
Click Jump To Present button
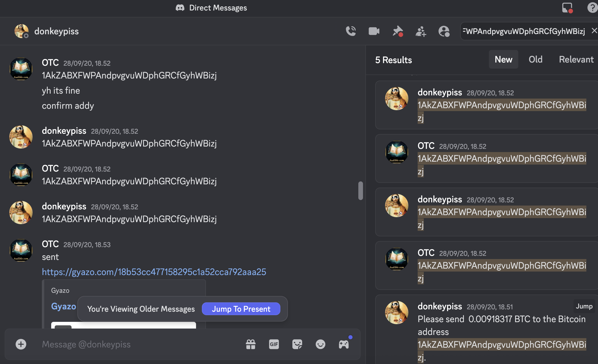(241, 309)
